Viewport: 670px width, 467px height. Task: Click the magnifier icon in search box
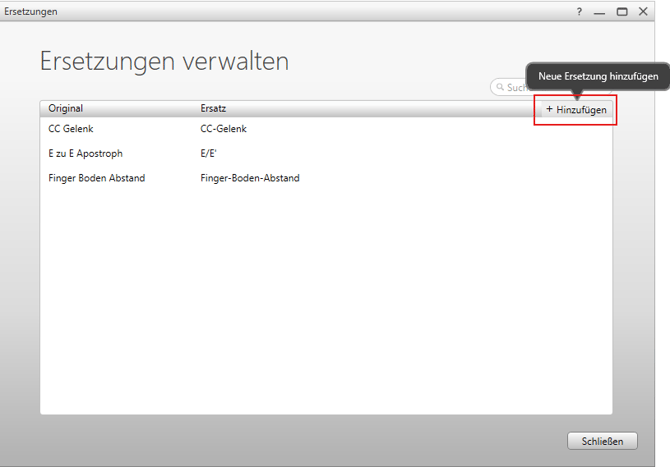pyautogui.click(x=498, y=88)
